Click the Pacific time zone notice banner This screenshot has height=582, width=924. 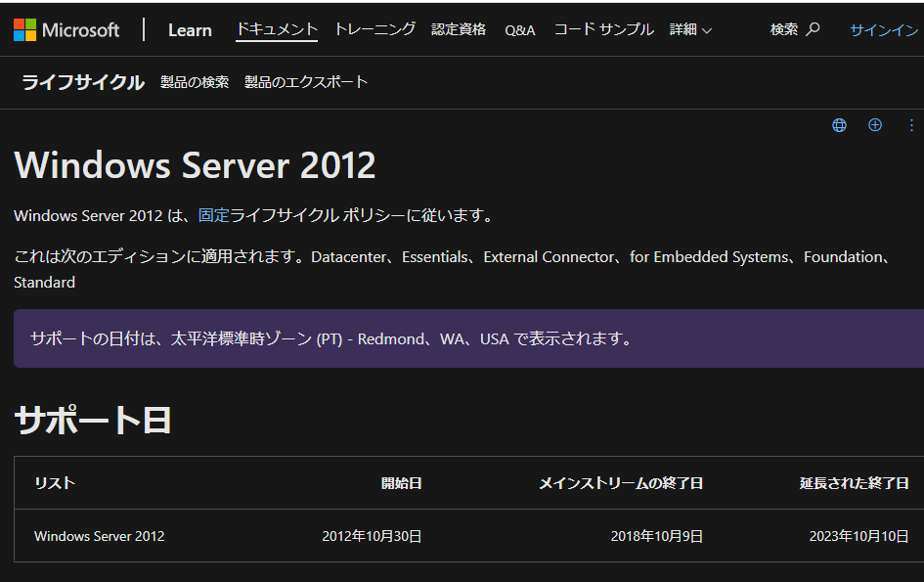[x=469, y=338]
